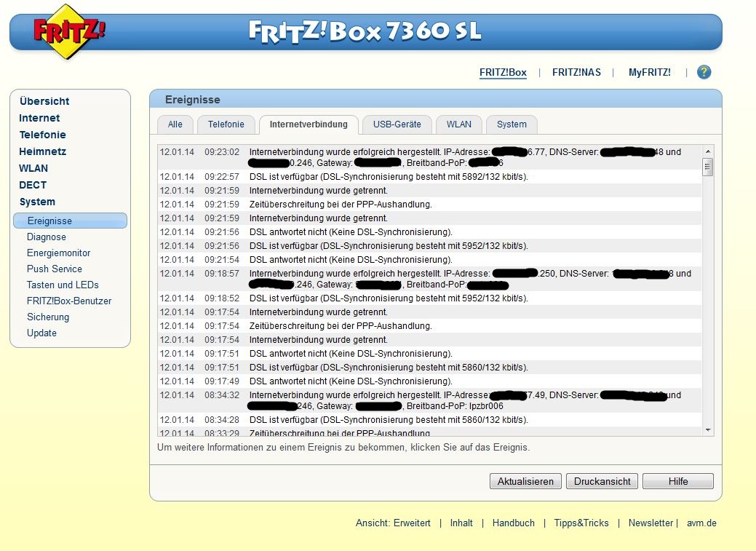Select the 09:17:54 Zeitüberschreitung PPP event

pos(430,325)
